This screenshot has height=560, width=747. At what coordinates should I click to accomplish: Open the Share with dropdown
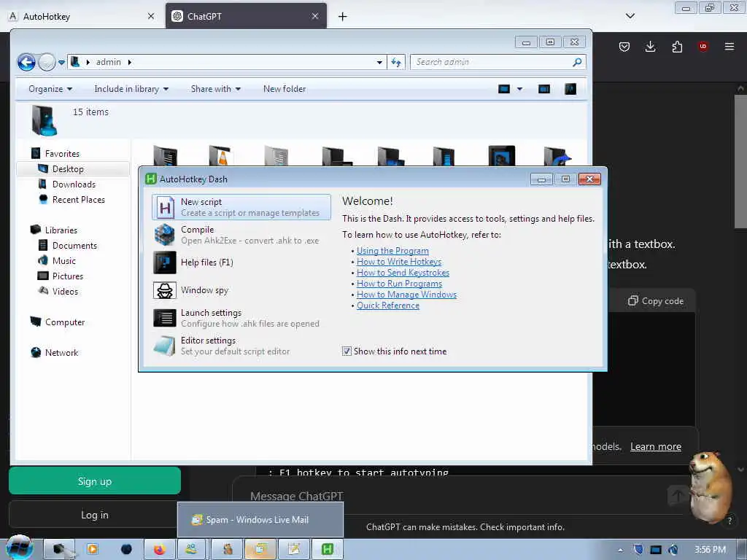point(216,89)
